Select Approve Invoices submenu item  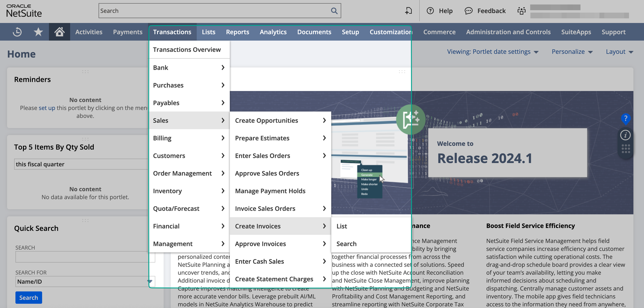[x=280, y=244]
